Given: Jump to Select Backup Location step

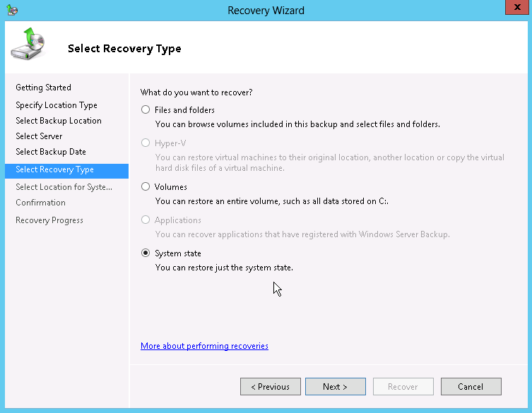Looking at the screenshot, I should [59, 121].
